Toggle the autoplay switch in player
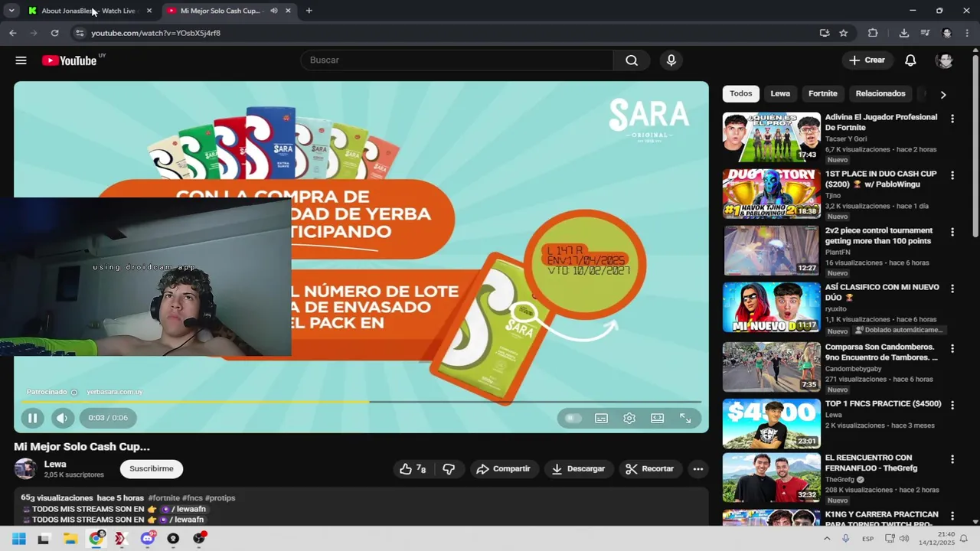The width and height of the screenshot is (980, 551). pyautogui.click(x=573, y=418)
